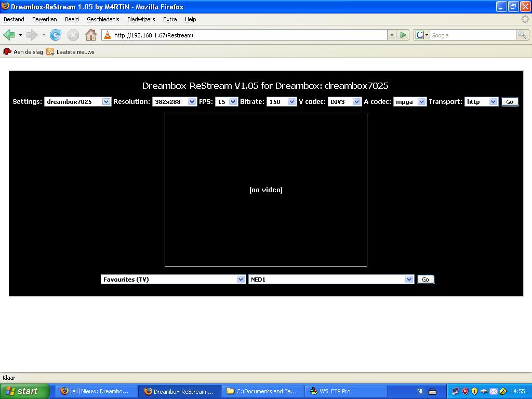Click the NL language indicator

(x=420, y=391)
